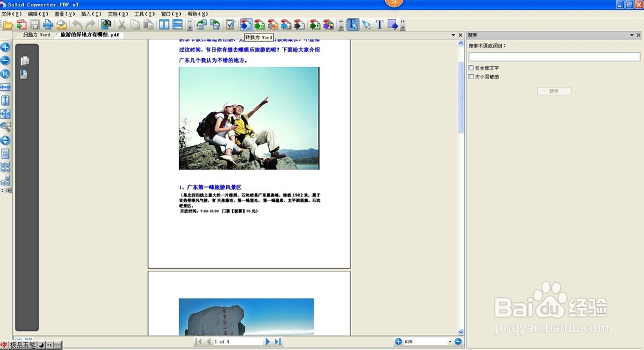The image size is (644, 350).
Task: Go to the next page arrow
Action: 268,342
